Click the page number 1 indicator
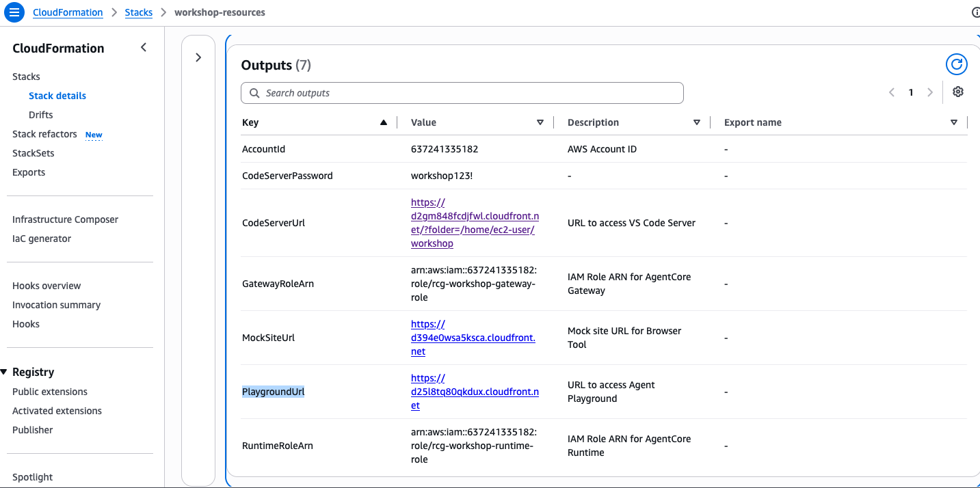 [x=911, y=92]
